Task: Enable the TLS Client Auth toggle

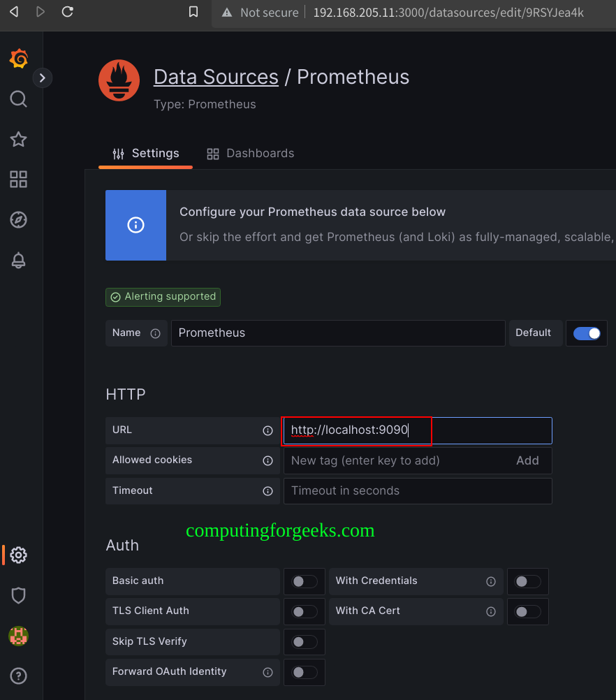Action: [x=305, y=611]
